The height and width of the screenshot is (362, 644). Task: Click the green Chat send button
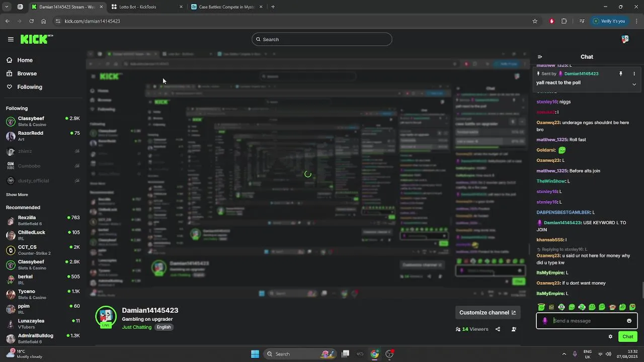point(627,337)
